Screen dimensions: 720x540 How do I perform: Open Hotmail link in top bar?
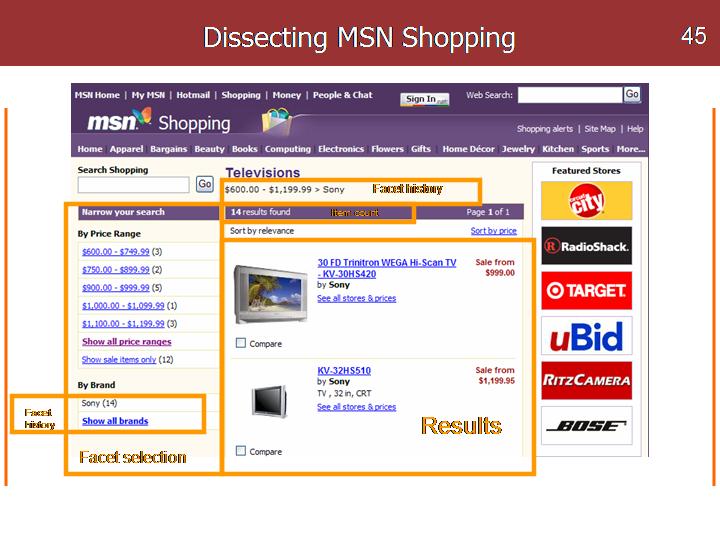click(x=193, y=95)
